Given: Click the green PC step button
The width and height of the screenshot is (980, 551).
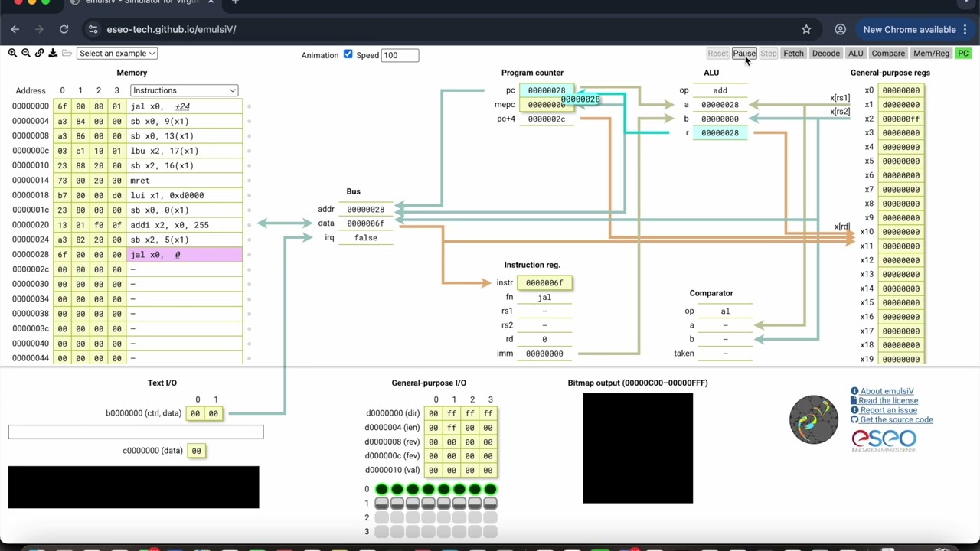Looking at the screenshot, I should click(963, 54).
